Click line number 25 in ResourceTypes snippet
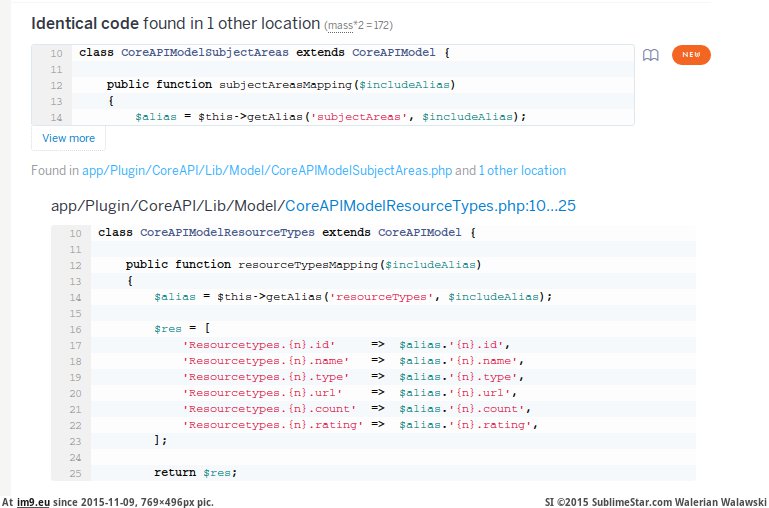The height and width of the screenshot is (508, 769). click(75, 474)
